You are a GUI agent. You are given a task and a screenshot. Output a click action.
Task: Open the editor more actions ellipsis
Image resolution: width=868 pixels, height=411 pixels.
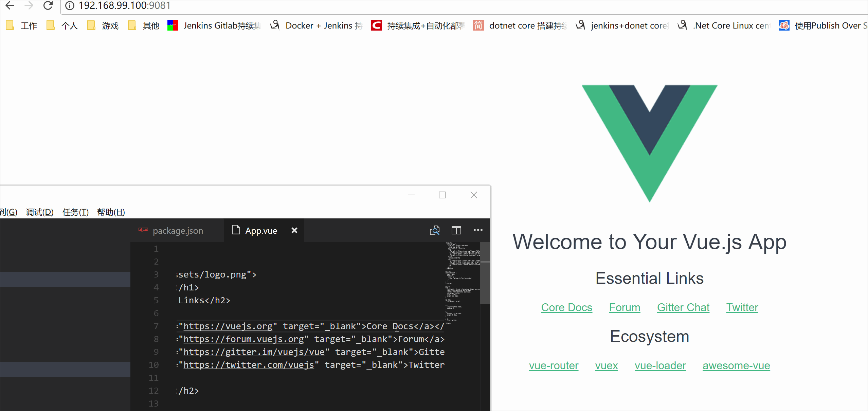click(x=478, y=230)
